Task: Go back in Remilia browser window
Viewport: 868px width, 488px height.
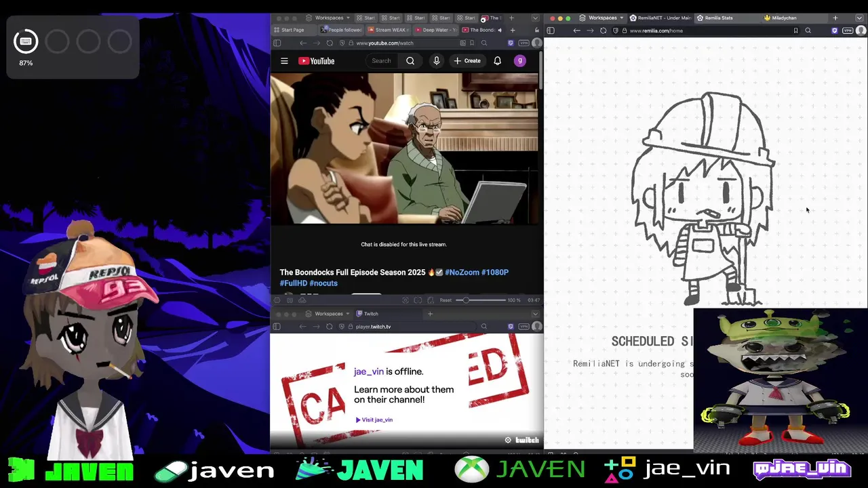Action: [x=576, y=30]
